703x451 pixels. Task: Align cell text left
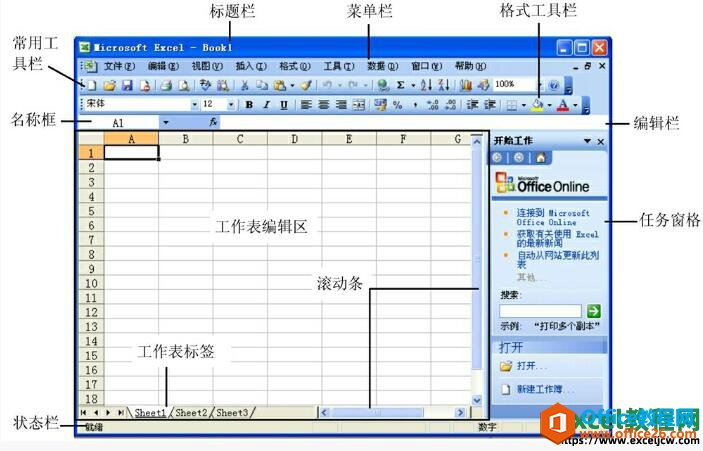306,105
